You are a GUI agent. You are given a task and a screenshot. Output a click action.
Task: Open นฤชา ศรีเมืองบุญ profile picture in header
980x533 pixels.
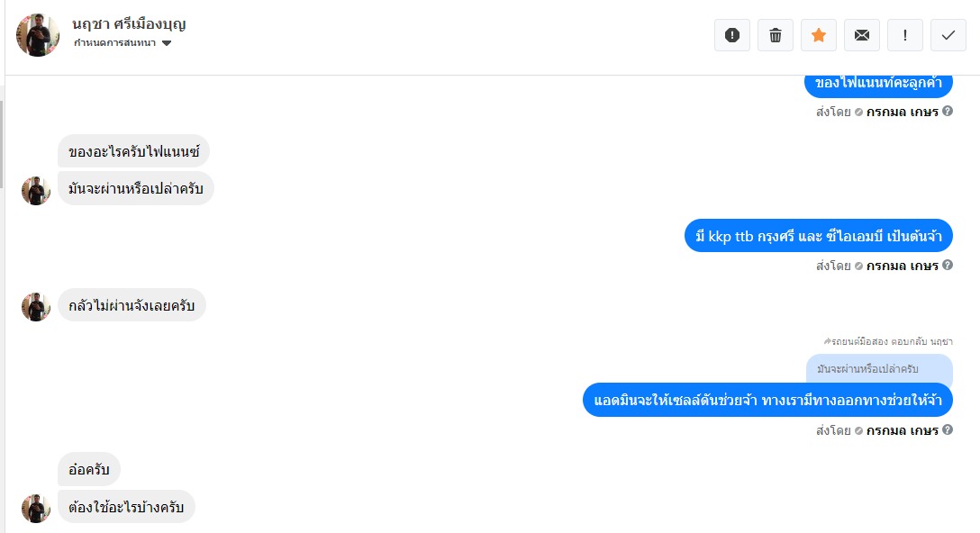click(38, 35)
